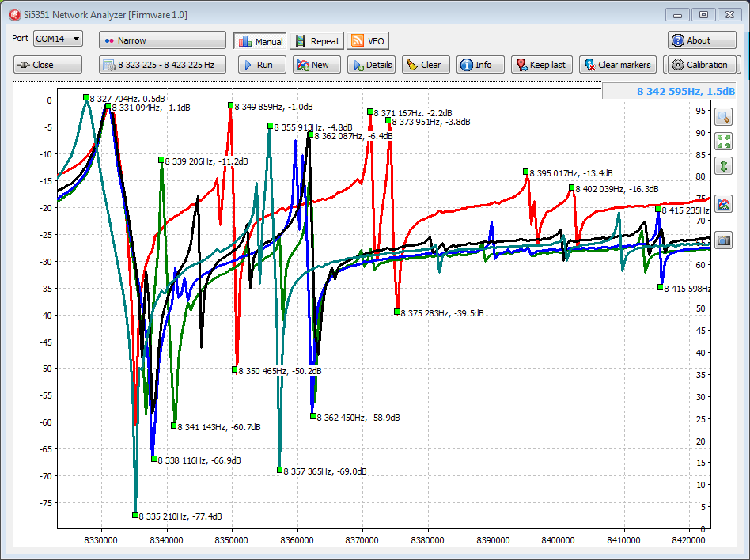Enable Repeat sweep mode

pyautogui.click(x=316, y=41)
